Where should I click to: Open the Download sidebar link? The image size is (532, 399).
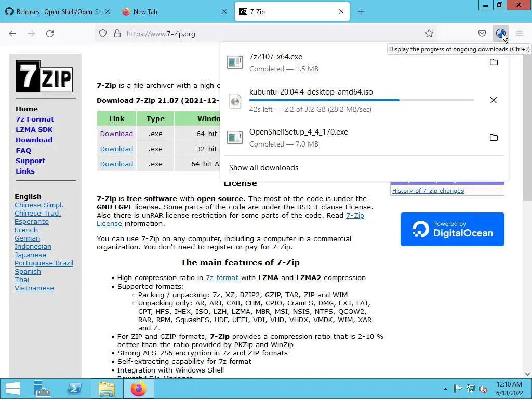[x=34, y=140]
